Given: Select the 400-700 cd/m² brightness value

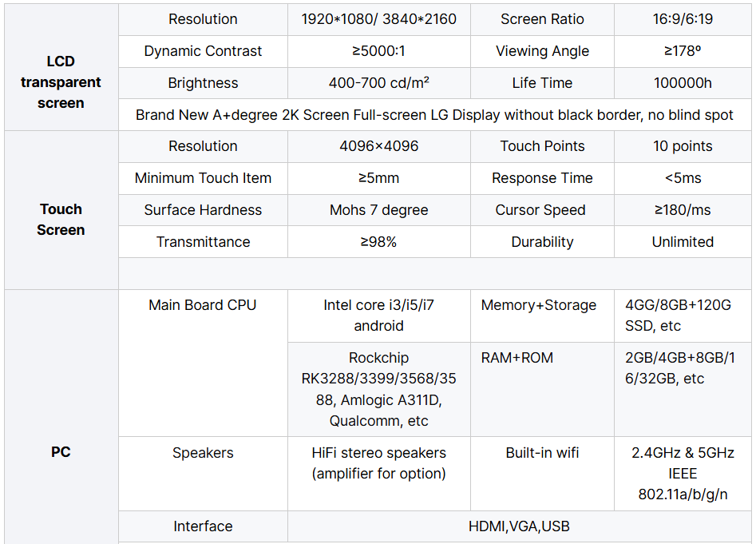Looking at the screenshot, I should 379,83.
